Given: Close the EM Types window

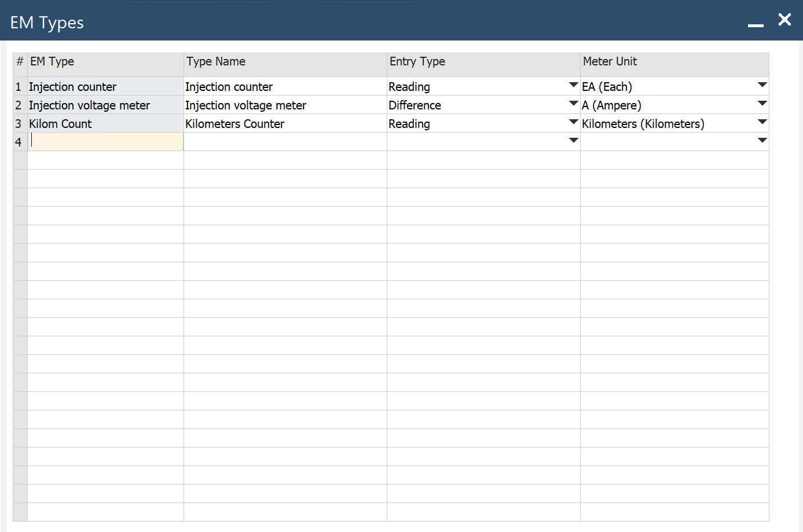Looking at the screenshot, I should point(784,20).
